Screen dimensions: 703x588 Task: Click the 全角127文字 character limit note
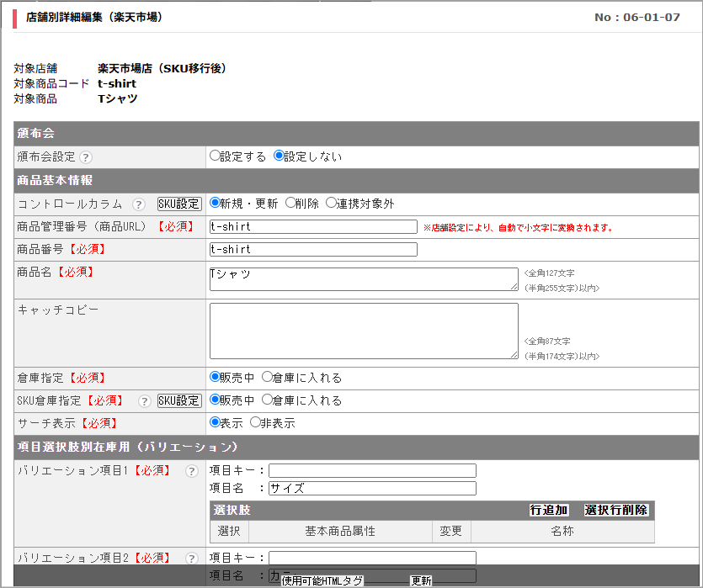[549, 273]
